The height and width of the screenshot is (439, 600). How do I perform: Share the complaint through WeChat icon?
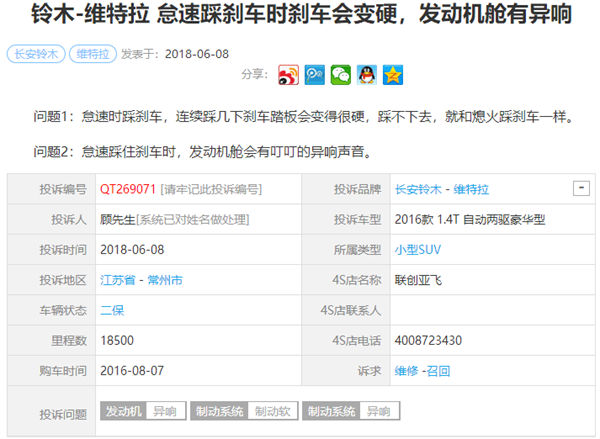[341, 75]
